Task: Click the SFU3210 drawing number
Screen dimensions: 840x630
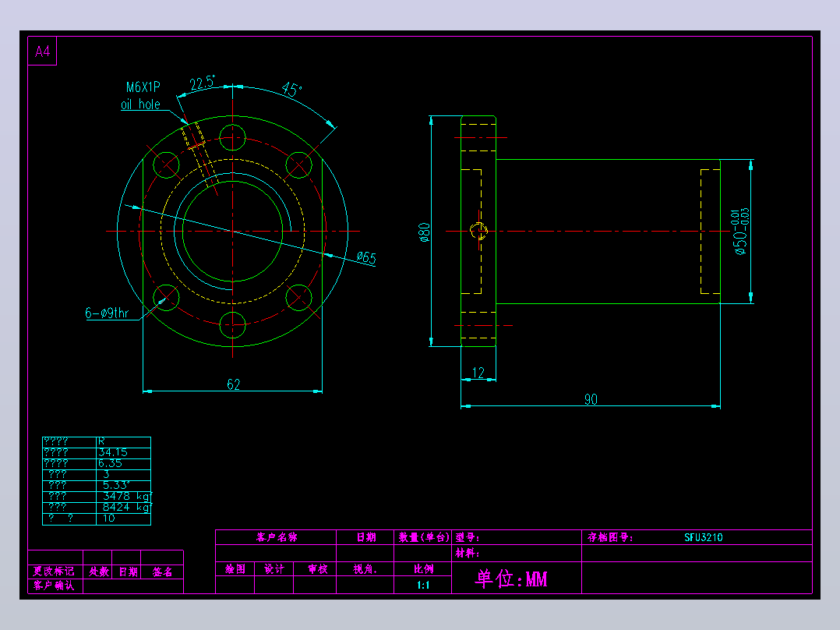Action: coord(704,537)
